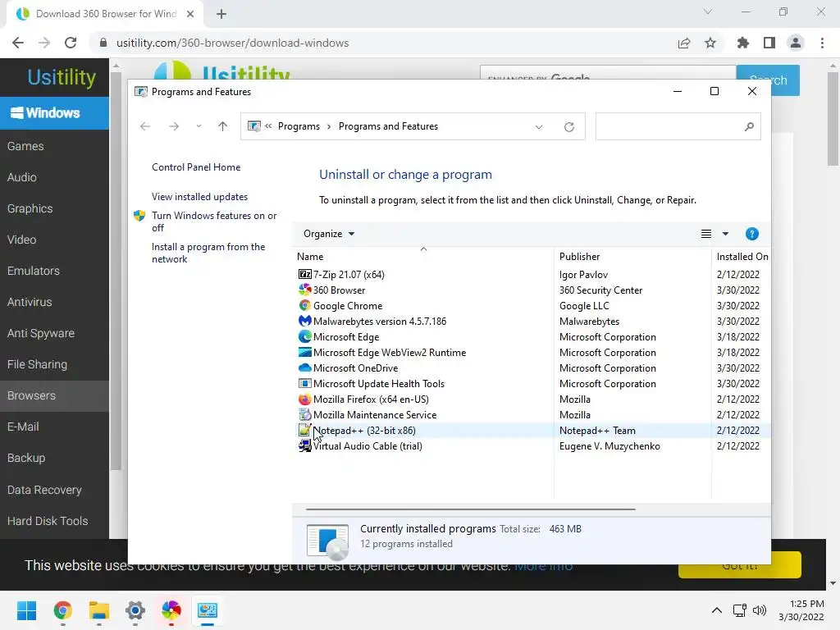
Task: Select the Download 360 Browser tab
Action: point(105,14)
